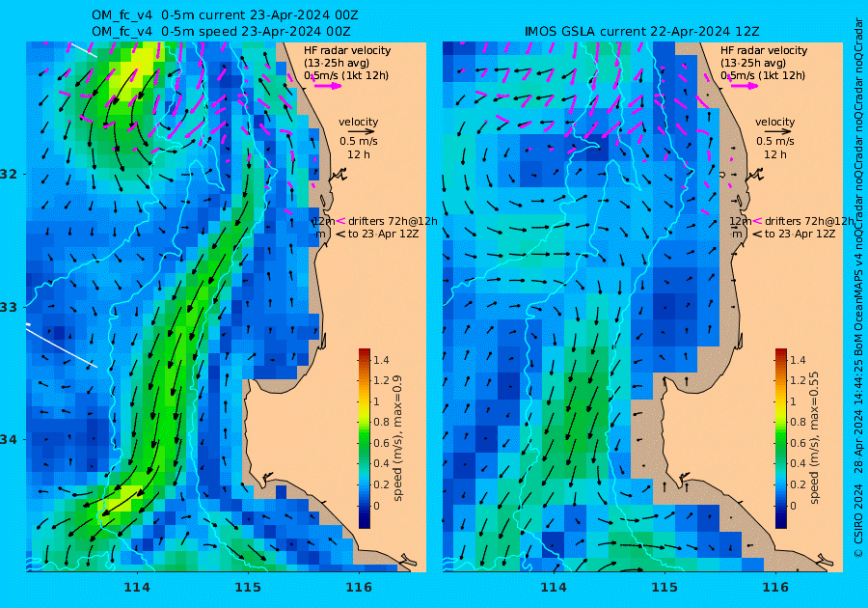This screenshot has height=608, width=868.
Task: Click 'drifters 72h@12h' label on right map
Action: [809, 221]
